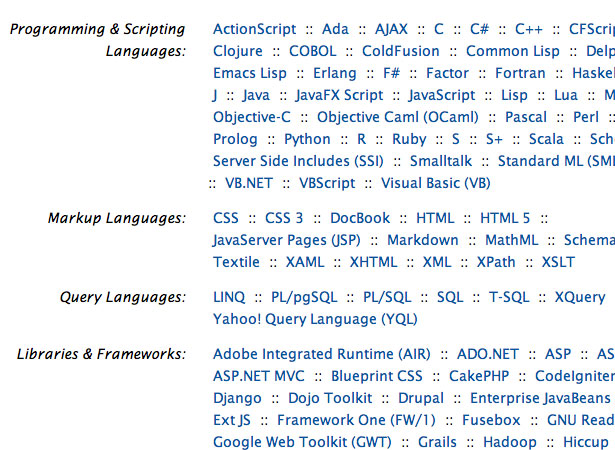Image resolution: width=615 pixels, height=450 pixels.
Task: Click Adobe Integrated Runtime (AIR) link
Action: tap(322, 354)
